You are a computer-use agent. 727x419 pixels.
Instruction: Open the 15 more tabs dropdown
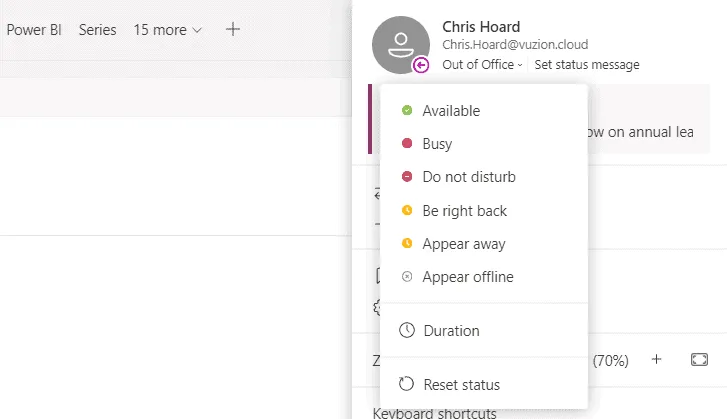167,30
